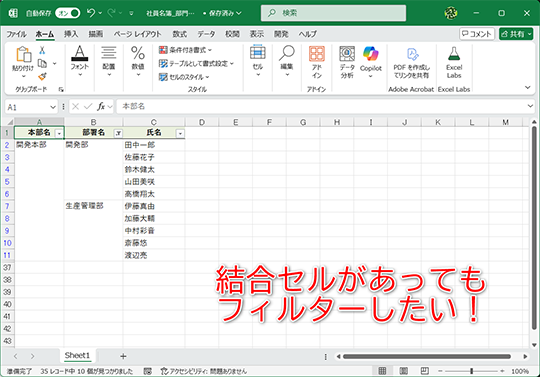
Task: Click the formula bar cancel X icon
Action: click(x=75, y=107)
